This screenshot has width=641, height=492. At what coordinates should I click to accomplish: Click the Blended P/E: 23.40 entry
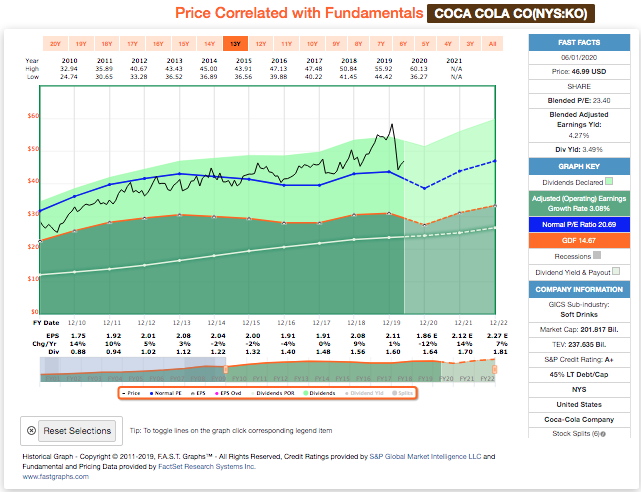coord(579,101)
